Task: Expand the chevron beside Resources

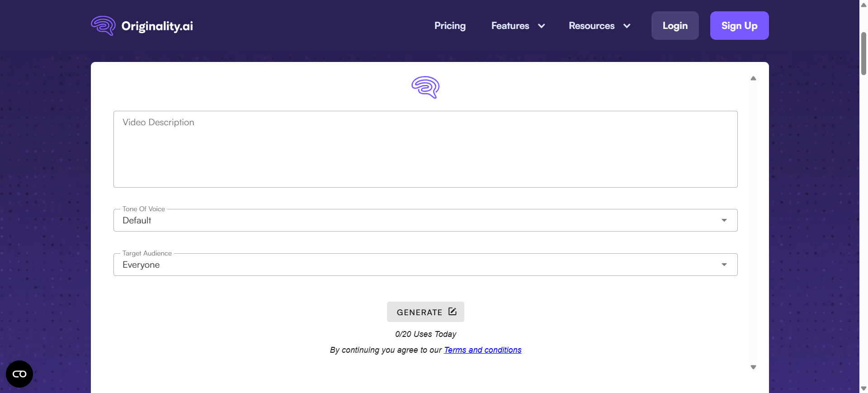Action: [627, 26]
